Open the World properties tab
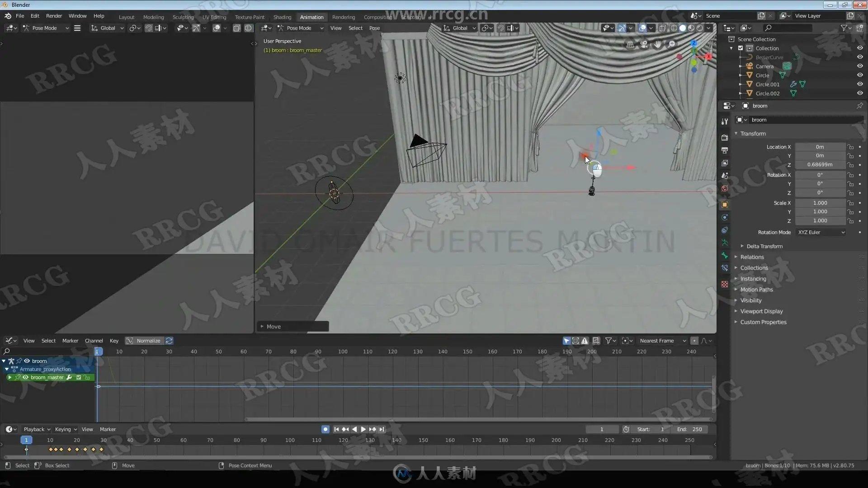The width and height of the screenshot is (868, 488). [x=725, y=188]
